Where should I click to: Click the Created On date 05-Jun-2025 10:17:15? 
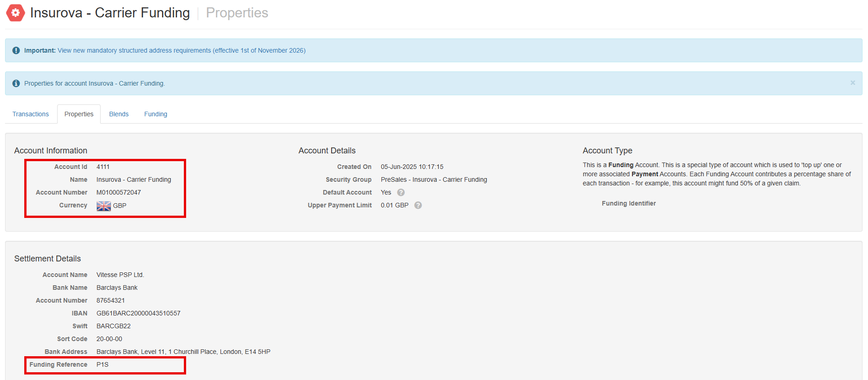[412, 167]
